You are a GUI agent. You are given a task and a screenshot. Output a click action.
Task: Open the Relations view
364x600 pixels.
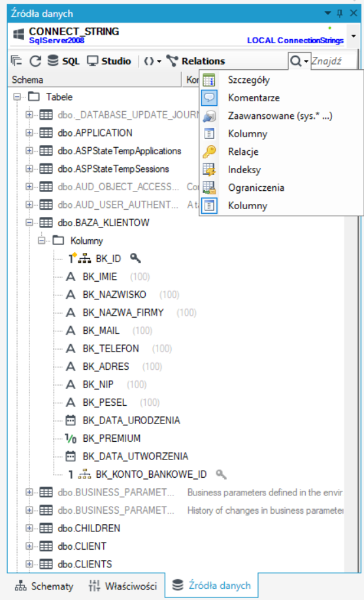point(196,61)
